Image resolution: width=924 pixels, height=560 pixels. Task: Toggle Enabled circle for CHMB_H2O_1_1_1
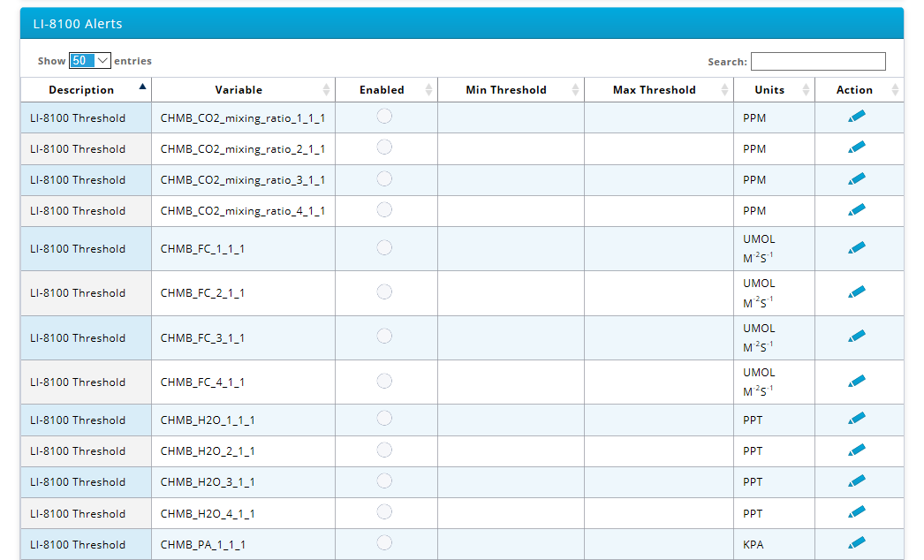point(384,419)
